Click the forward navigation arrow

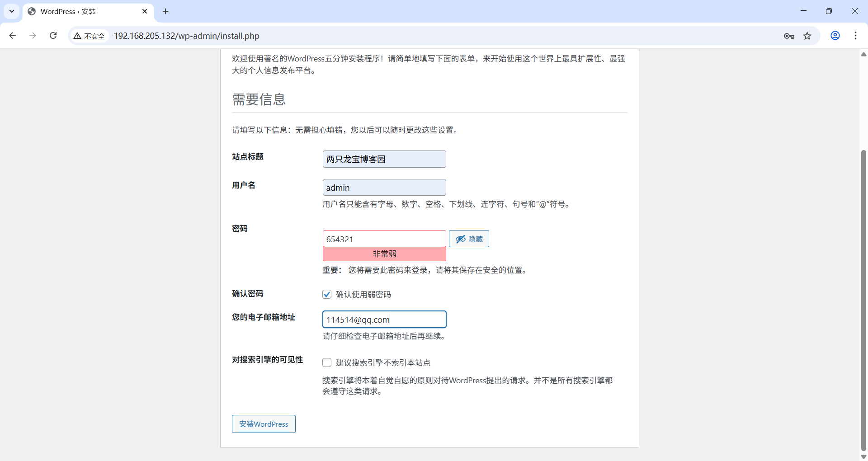tap(33, 36)
